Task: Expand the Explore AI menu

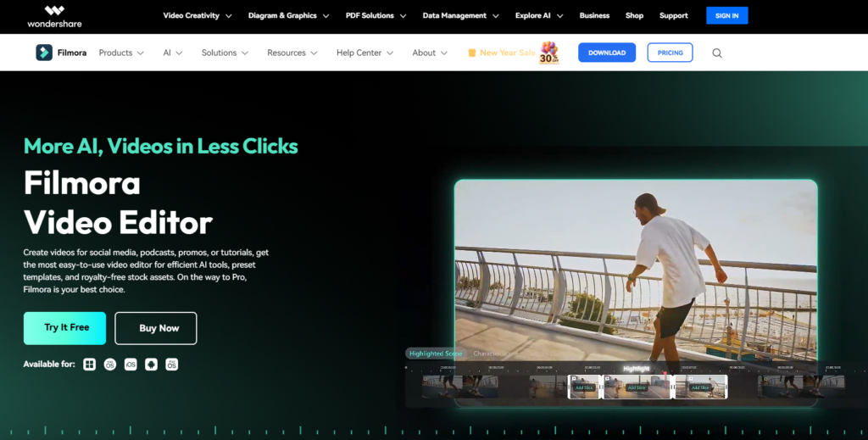Action: coord(539,15)
